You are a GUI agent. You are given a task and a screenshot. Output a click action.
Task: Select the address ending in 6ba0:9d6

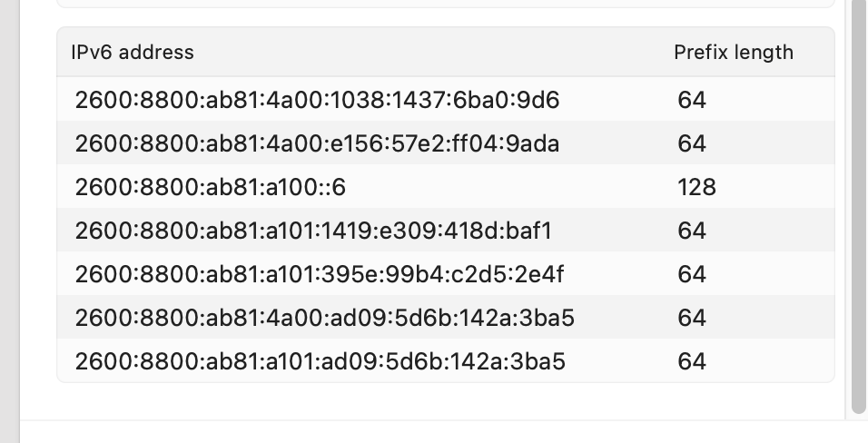317,100
